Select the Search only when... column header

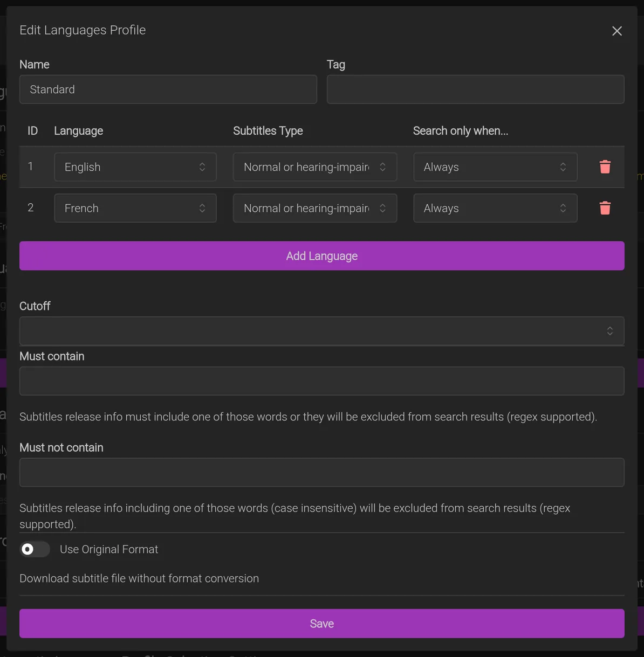[461, 131]
